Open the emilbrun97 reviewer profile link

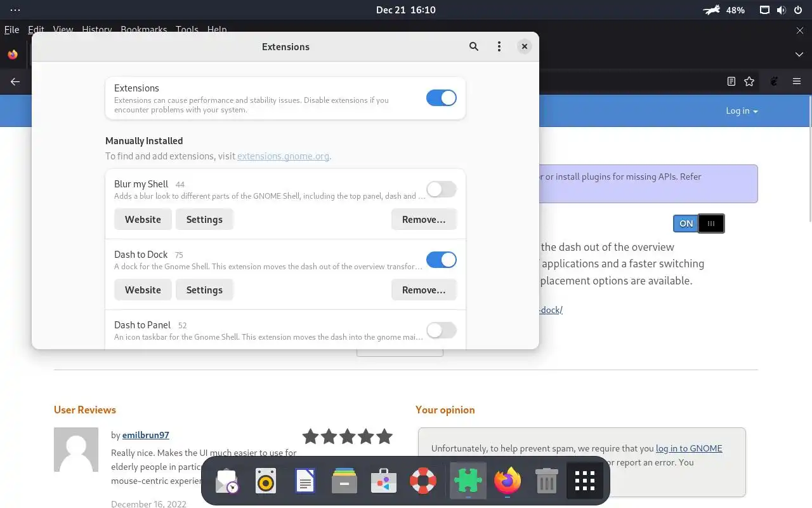pyautogui.click(x=146, y=435)
